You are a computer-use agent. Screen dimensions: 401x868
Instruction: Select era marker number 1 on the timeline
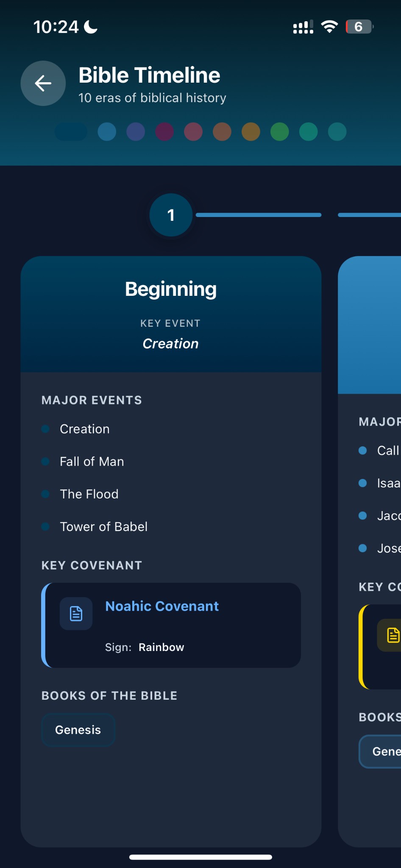(171, 215)
